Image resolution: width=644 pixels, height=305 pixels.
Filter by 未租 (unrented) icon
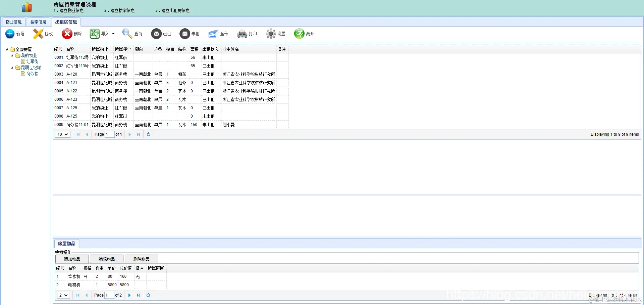(185, 34)
